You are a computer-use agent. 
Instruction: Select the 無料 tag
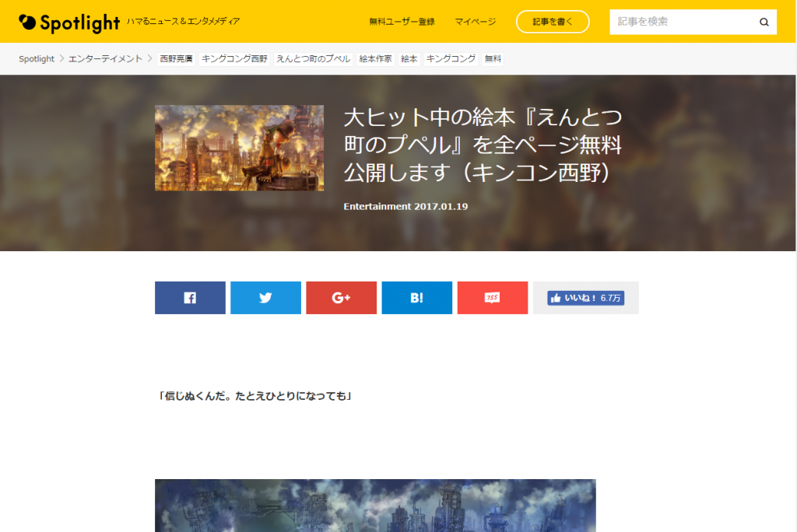(493, 59)
